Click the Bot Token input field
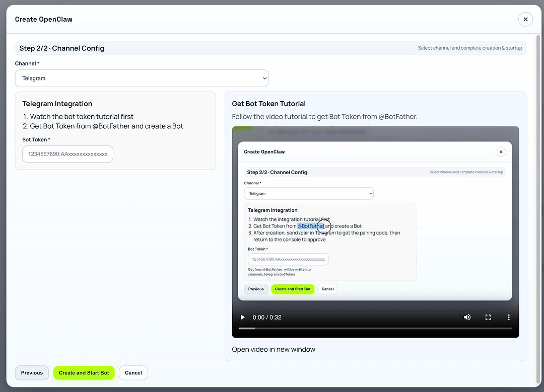Screen dimensions: 544x392 click(67, 154)
